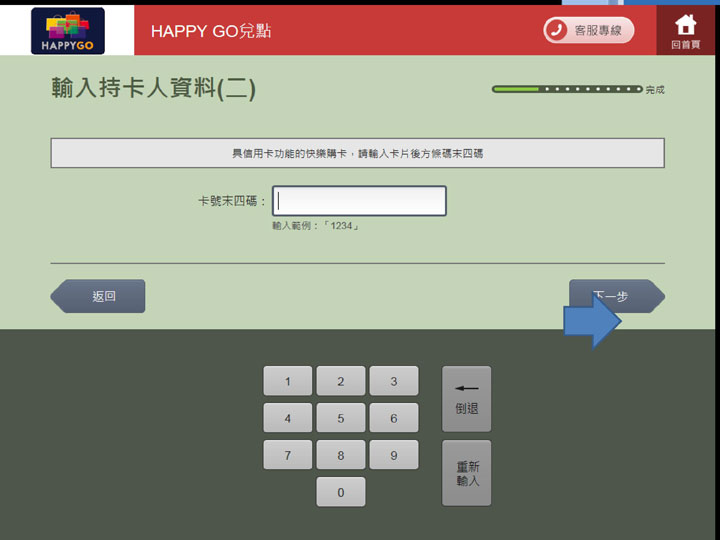Go to home via 回首頁 icon
The image size is (720, 540).
pyautogui.click(x=686, y=31)
